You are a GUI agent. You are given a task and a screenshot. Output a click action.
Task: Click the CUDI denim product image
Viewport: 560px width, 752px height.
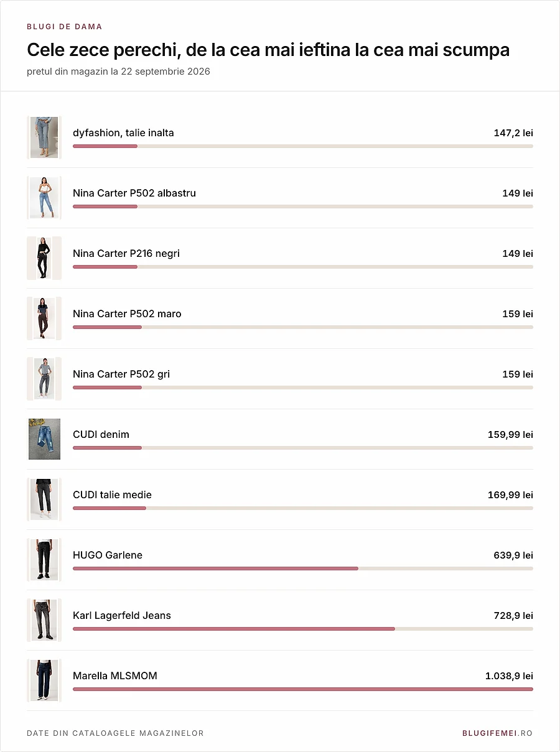(44, 439)
